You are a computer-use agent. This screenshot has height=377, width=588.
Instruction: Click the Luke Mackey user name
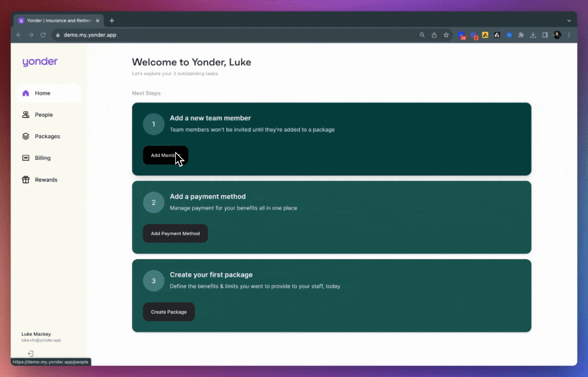pyautogui.click(x=36, y=334)
